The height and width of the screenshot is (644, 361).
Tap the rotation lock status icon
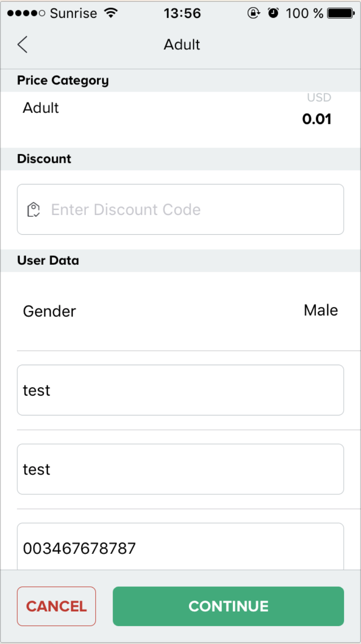click(x=254, y=13)
